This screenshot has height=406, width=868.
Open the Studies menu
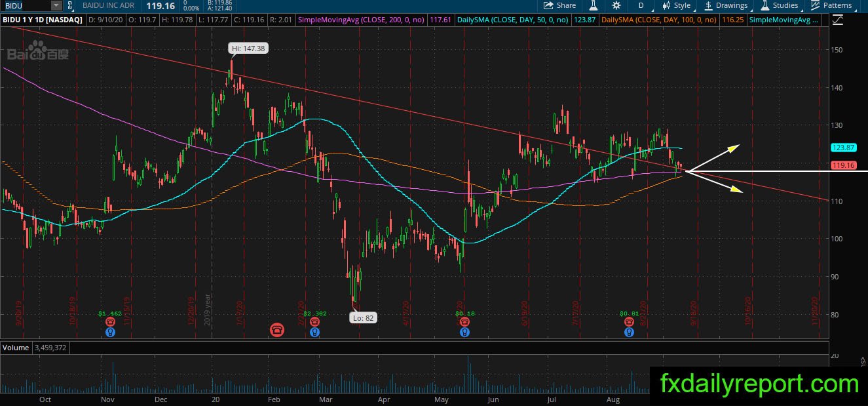point(779,5)
